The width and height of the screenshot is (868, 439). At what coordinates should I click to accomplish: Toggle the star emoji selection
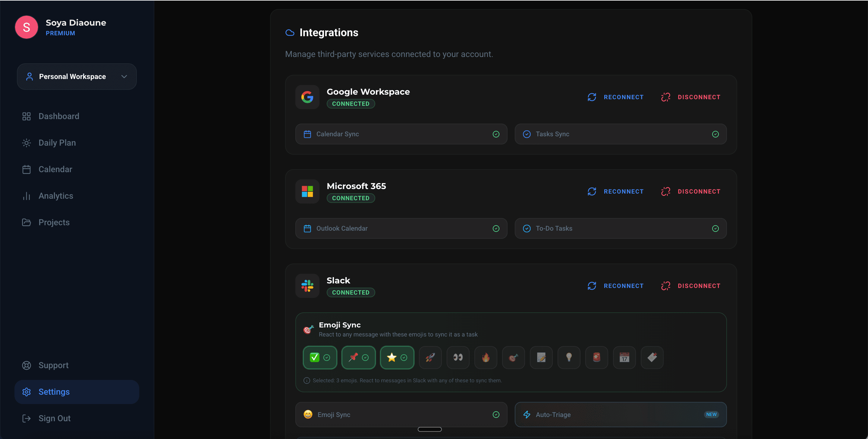[397, 357]
